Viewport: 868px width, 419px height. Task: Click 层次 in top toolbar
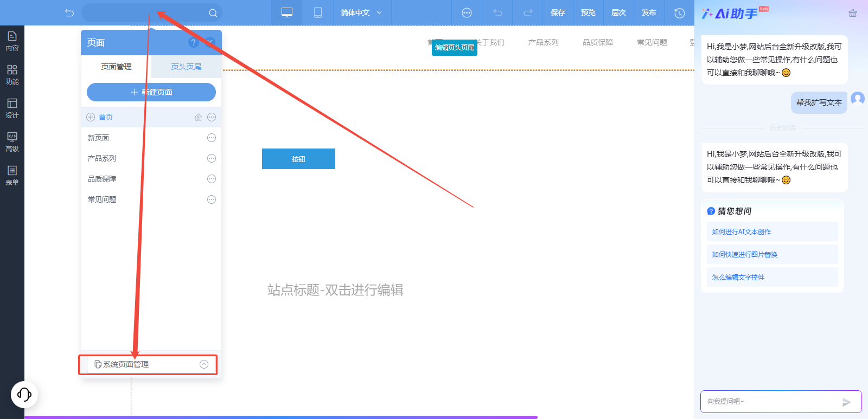click(x=618, y=12)
